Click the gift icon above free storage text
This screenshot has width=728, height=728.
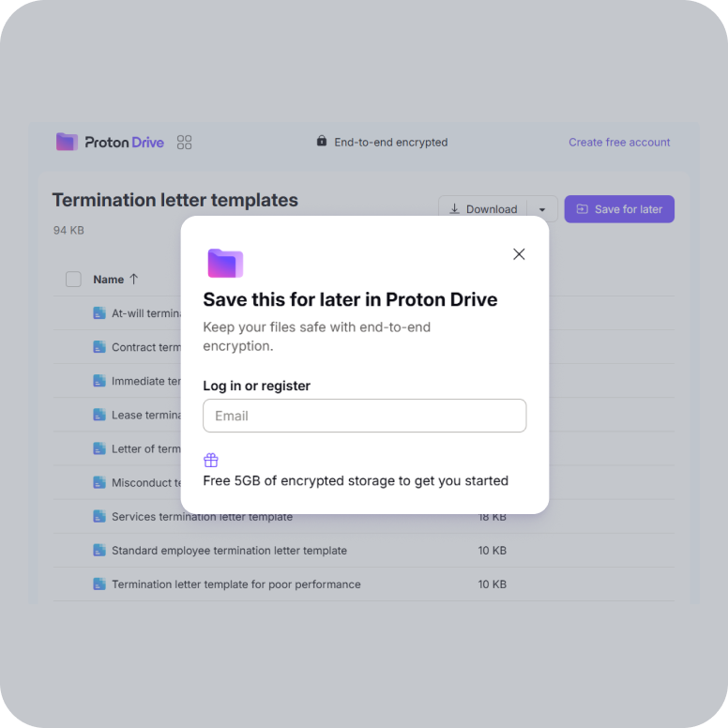pos(211,460)
